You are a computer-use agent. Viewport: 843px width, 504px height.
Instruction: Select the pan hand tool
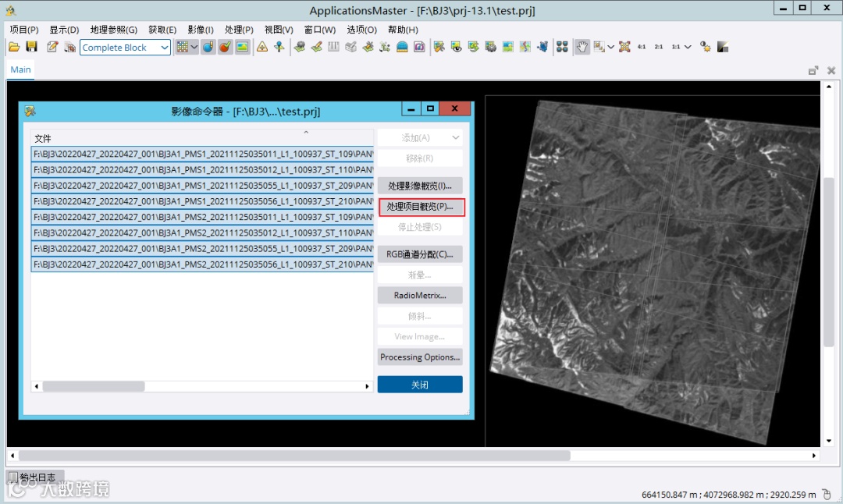(x=582, y=47)
